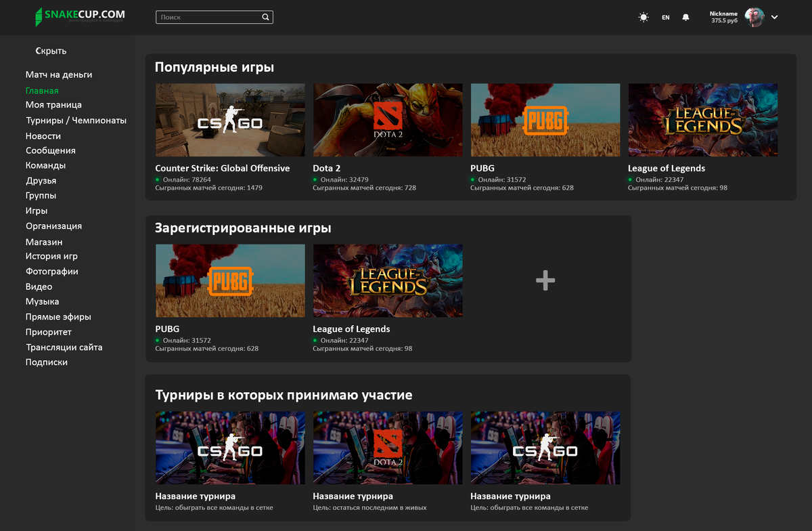Open Друзья in the sidebar
812x531 pixels.
pyautogui.click(x=41, y=181)
